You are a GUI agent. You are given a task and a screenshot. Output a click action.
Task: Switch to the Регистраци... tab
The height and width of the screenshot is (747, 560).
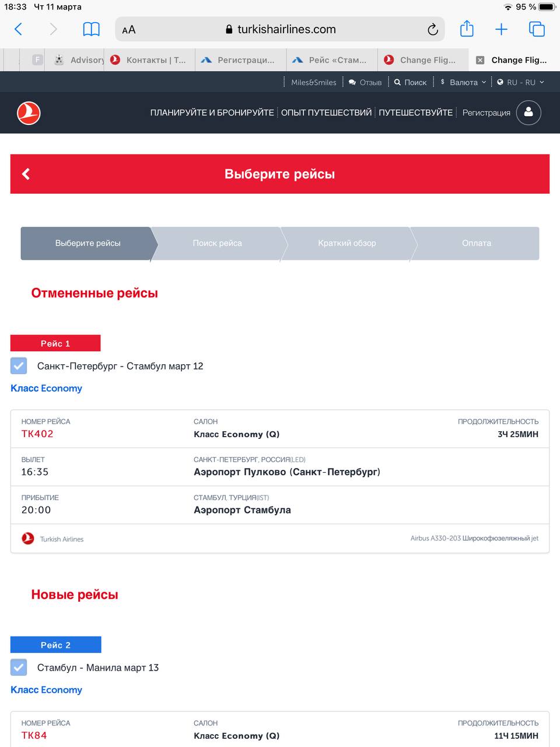[x=240, y=60]
